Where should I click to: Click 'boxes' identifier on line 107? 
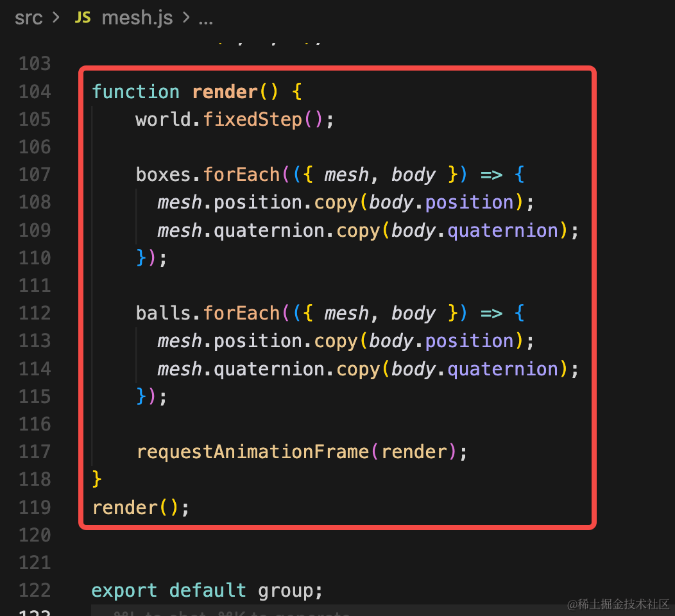click(x=164, y=175)
